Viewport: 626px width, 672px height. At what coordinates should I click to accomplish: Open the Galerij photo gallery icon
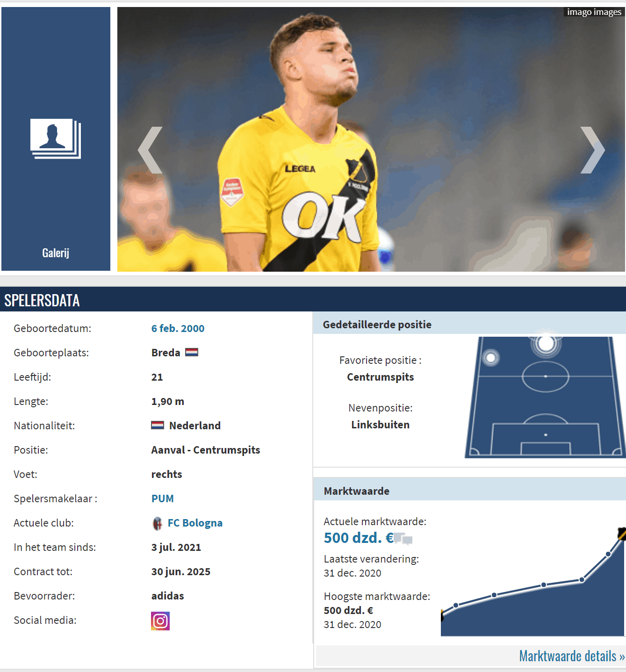[56, 138]
